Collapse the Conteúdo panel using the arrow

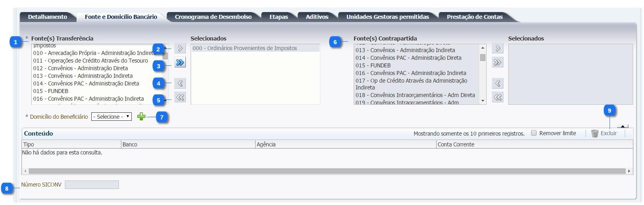click(x=622, y=126)
